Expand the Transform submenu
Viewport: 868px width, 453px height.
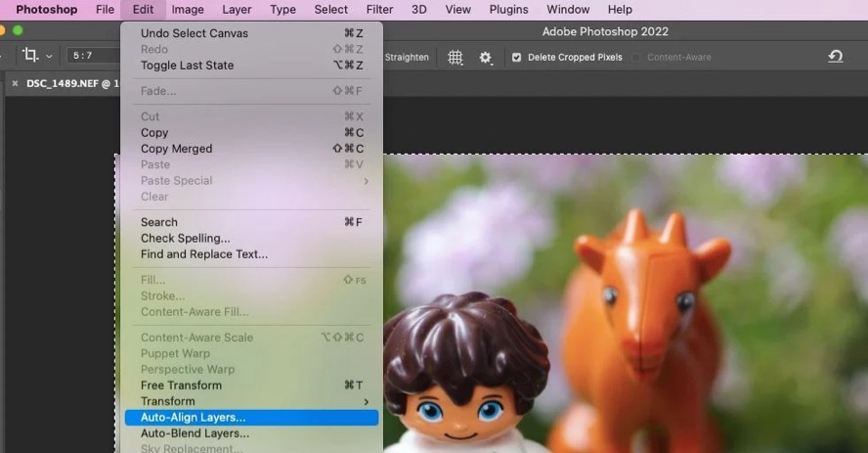click(x=252, y=401)
